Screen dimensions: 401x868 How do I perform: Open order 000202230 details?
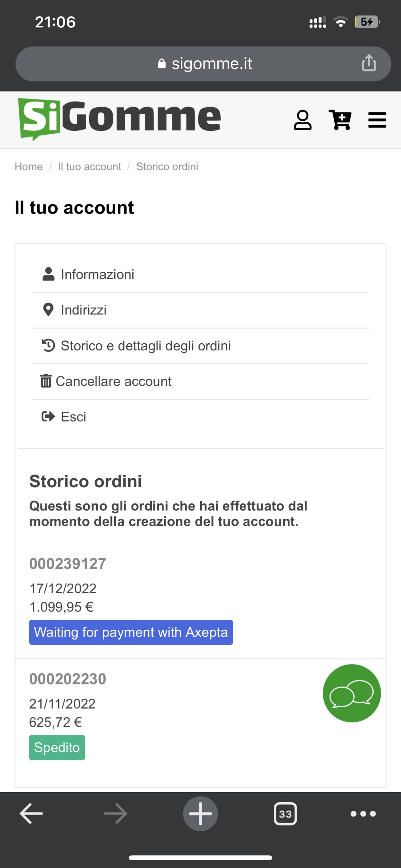point(68,679)
